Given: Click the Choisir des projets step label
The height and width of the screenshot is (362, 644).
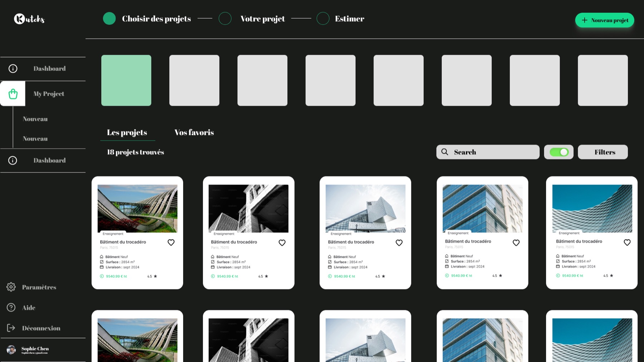Looking at the screenshot, I should [156, 19].
